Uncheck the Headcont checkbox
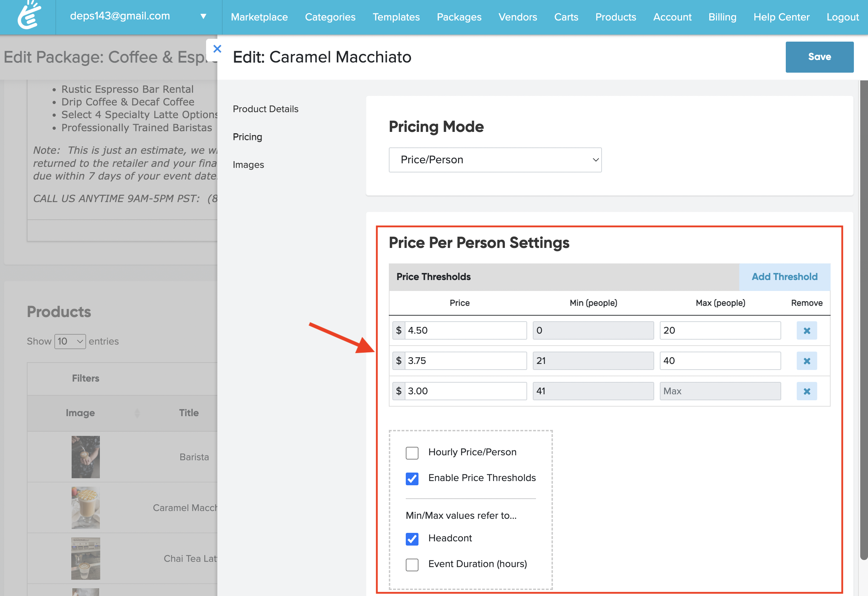The width and height of the screenshot is (868, 596). [x=412, y=539]
